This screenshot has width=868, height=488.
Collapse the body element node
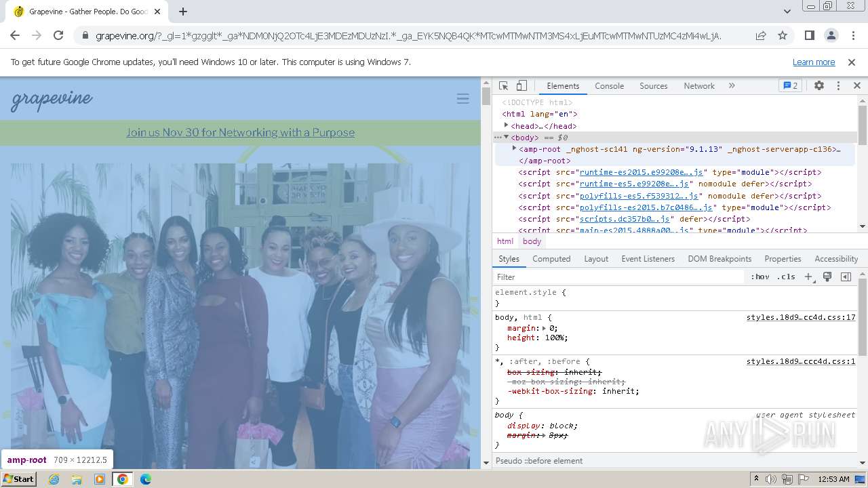point(506,137)
